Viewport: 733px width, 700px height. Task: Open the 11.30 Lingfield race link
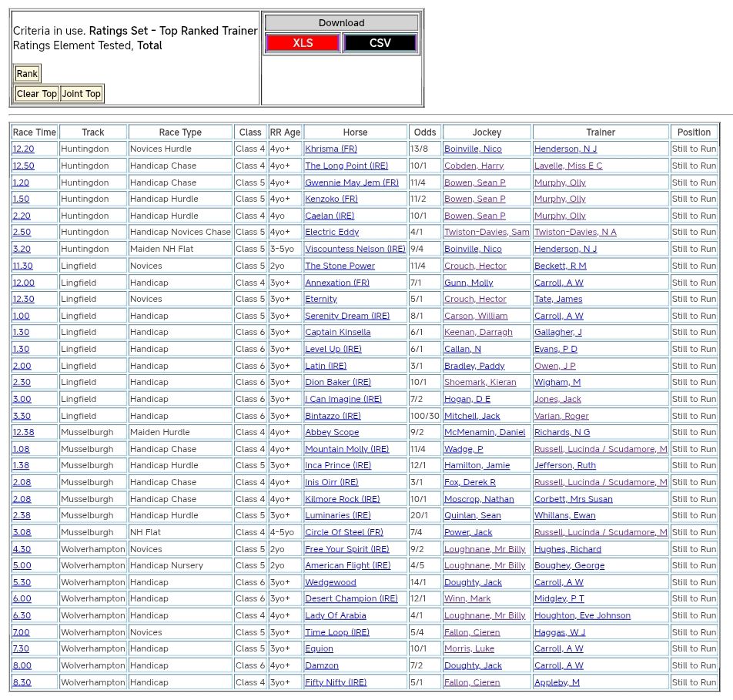tap(22, 266)
